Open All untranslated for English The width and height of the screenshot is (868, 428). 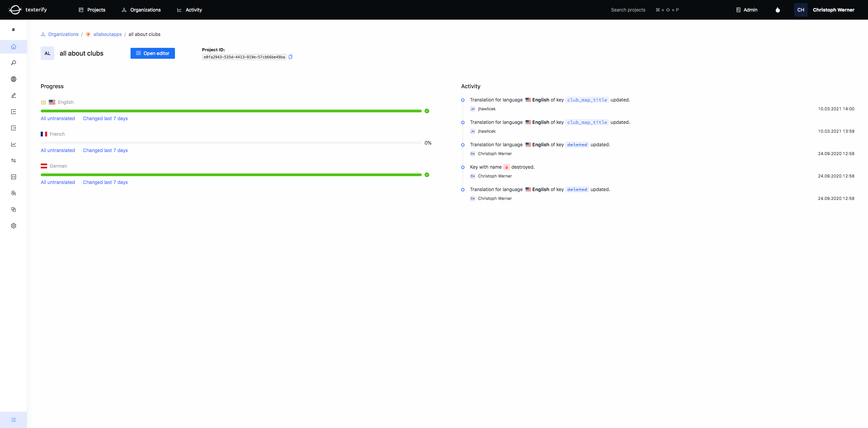pos(58,118)
